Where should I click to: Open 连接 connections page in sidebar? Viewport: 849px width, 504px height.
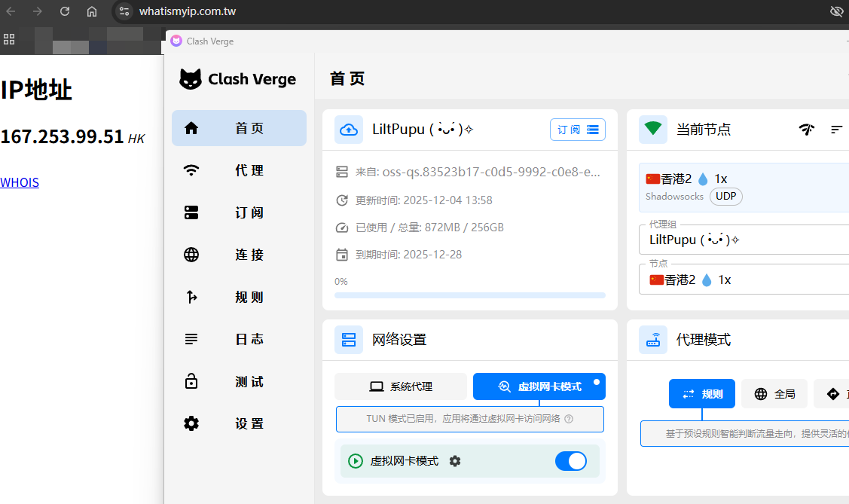coord(239,255)
